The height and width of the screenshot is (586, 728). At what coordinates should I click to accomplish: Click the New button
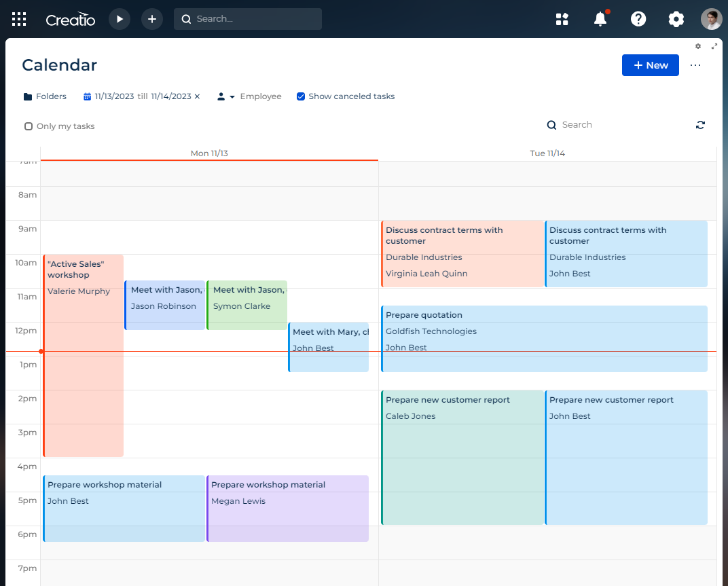point(650,65)
